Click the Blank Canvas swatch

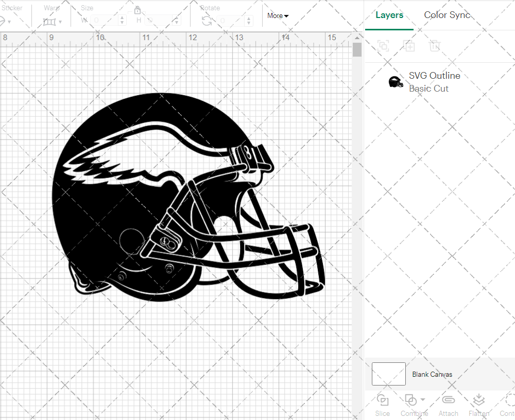[x=389, y=374]
